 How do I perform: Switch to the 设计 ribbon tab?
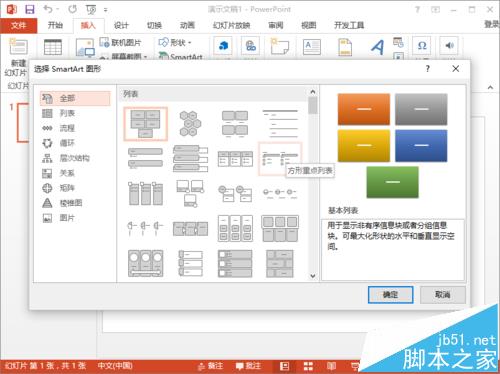(x=121, y=25)
